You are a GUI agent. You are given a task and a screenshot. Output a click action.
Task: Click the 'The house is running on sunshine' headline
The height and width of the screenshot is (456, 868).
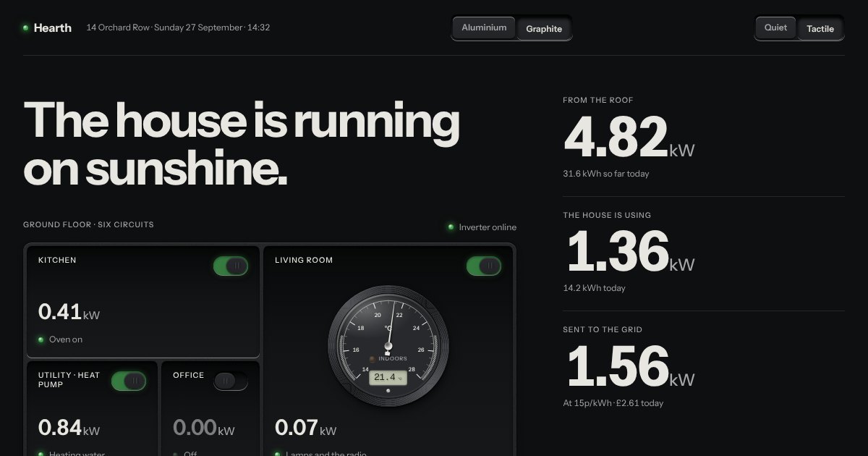pos(242,145)
